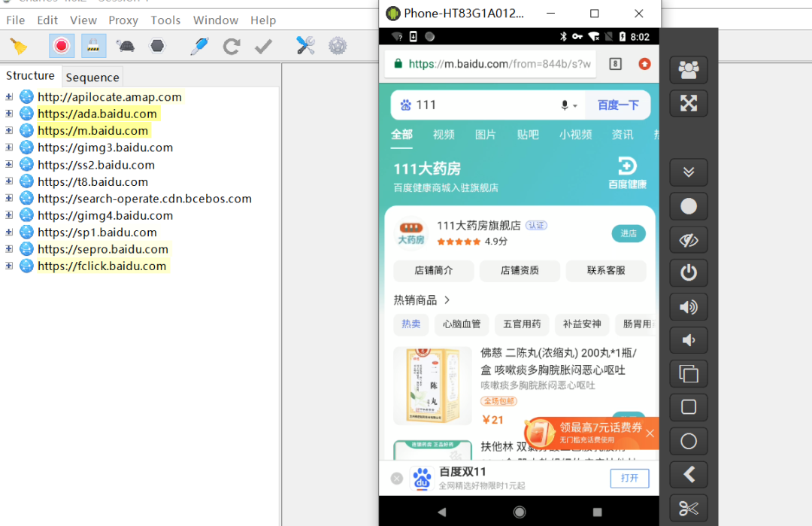Open the Help menu
812x526 pixels.
click(x=263, y=20)
